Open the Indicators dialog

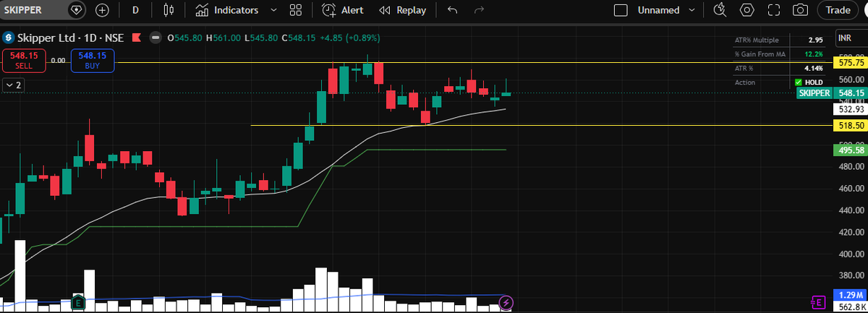click(x=227, y=10)
